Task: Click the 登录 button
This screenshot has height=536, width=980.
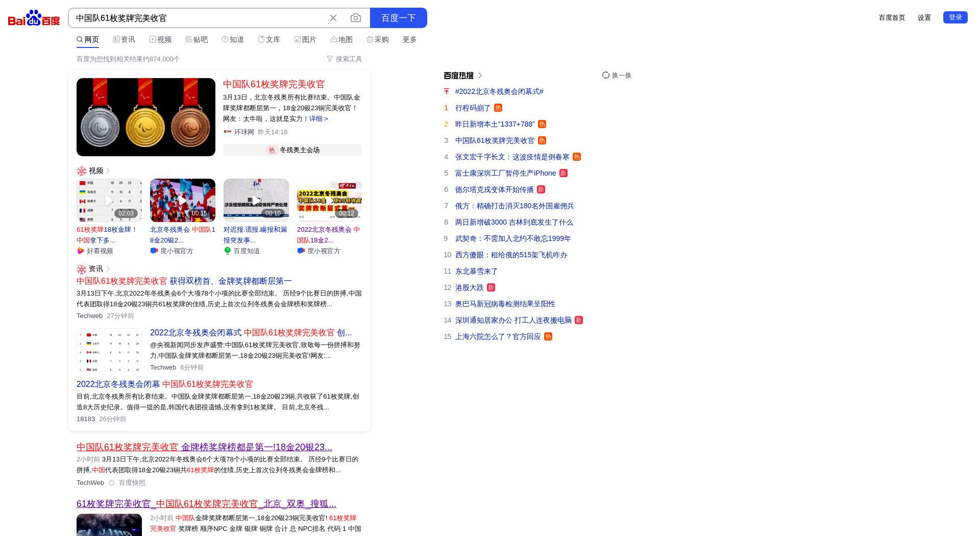Action: 955,17
